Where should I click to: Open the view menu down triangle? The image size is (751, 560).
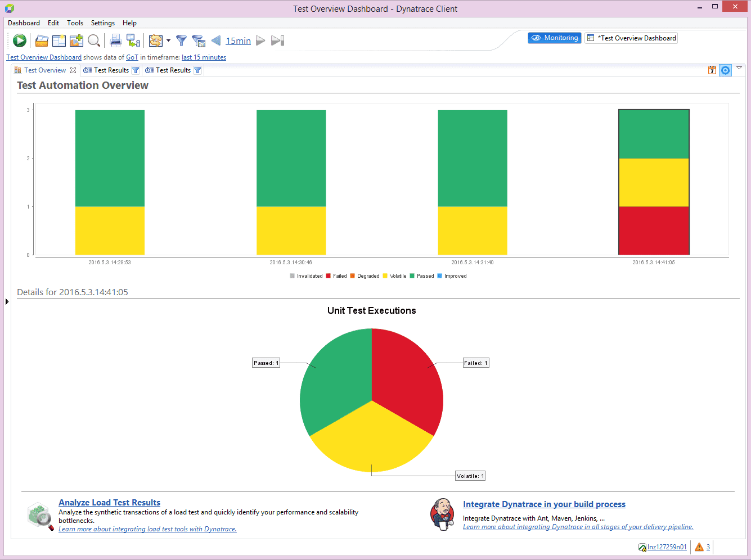[x=739, y=68]
